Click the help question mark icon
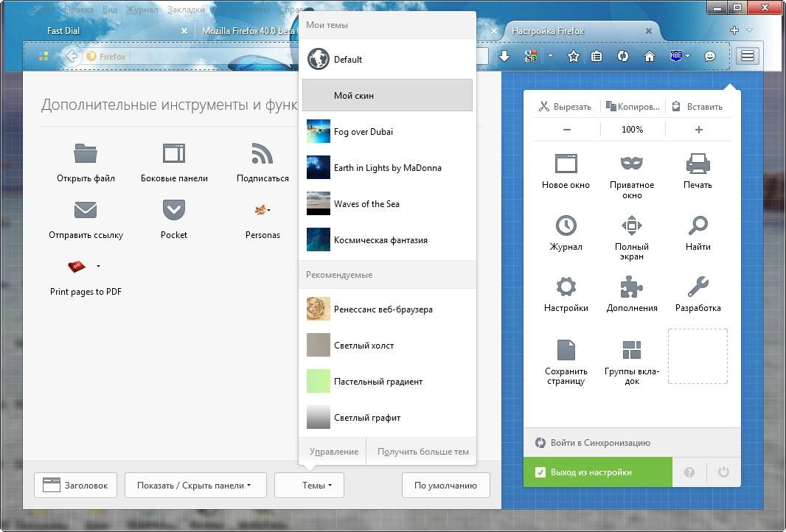 click(689, 472)
